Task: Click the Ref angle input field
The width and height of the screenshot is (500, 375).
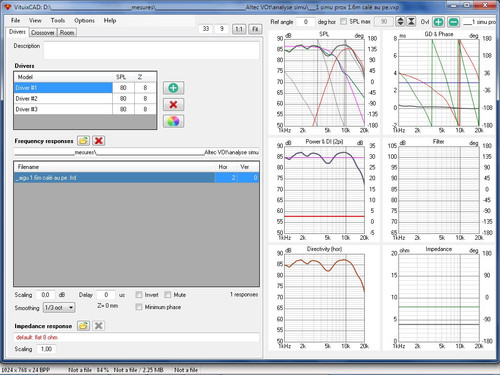Action: point(305,22)
